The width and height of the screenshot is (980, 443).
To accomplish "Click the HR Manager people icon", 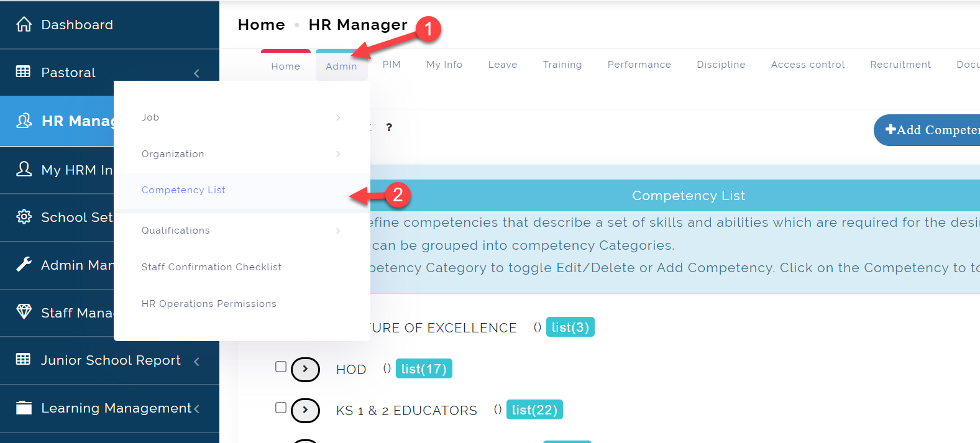I will coord(24,121).
